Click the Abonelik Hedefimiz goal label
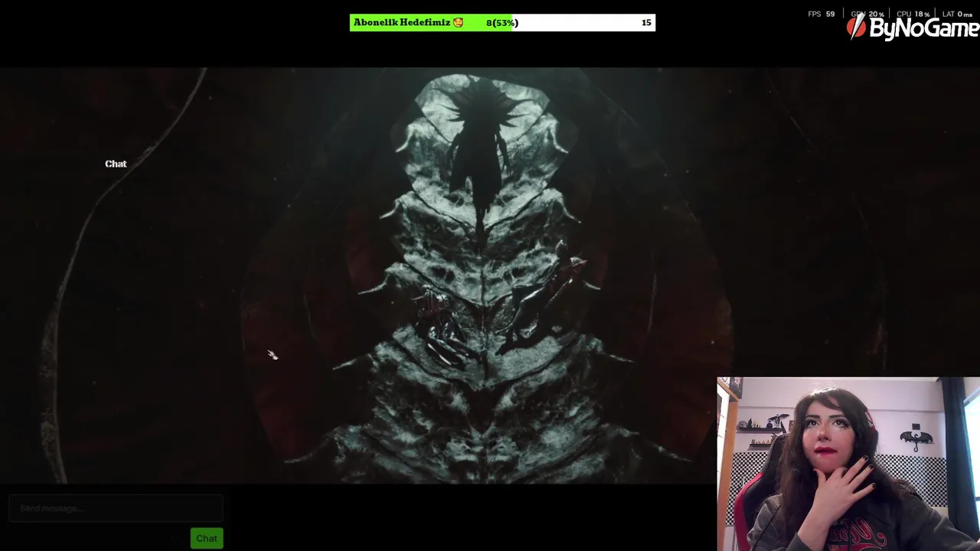The image size is (980, 551). coord(408,23)
